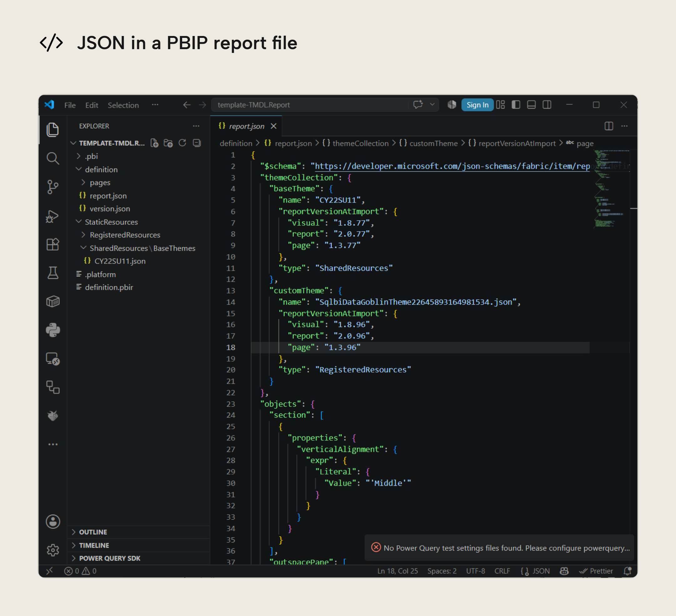676x616 pixels.
Task: Click the Copilot status icon in status bar
Action: coord(564,571)
